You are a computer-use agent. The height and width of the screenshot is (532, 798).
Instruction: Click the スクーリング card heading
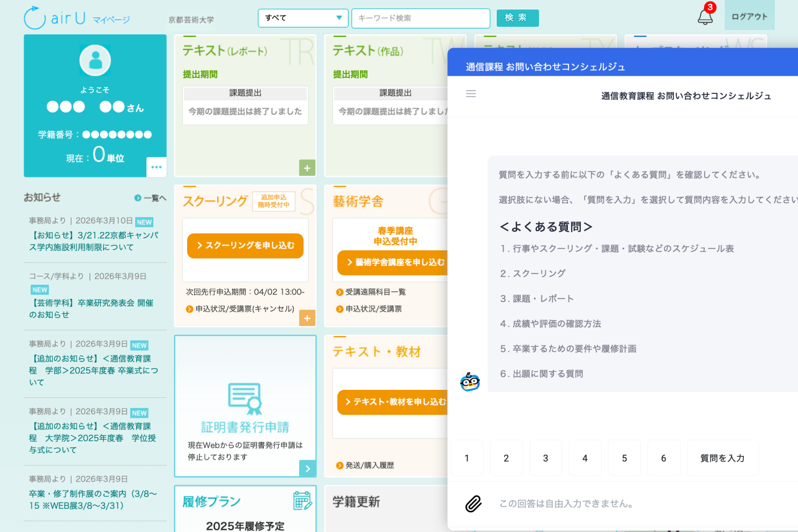click(x=215, y=201)
